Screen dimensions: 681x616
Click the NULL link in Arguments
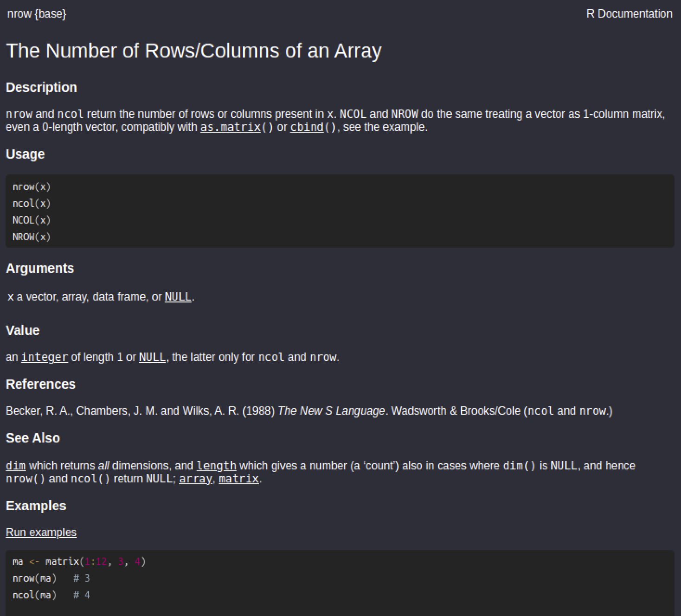click(x=178, y=297)
